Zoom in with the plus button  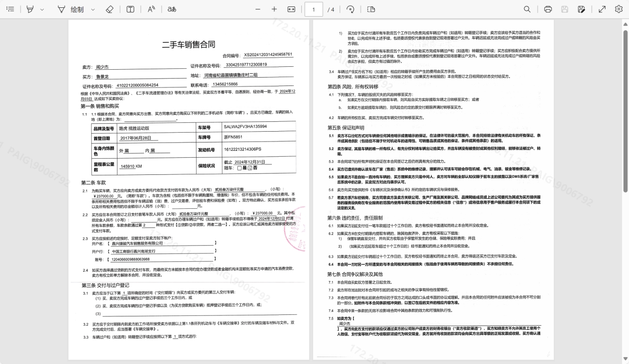pyautogui.click(x=274, y=9)
